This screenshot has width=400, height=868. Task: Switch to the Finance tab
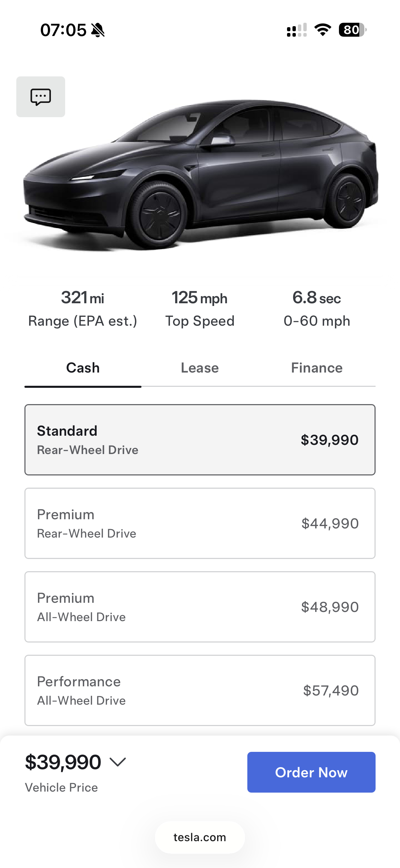click(317, 368)
